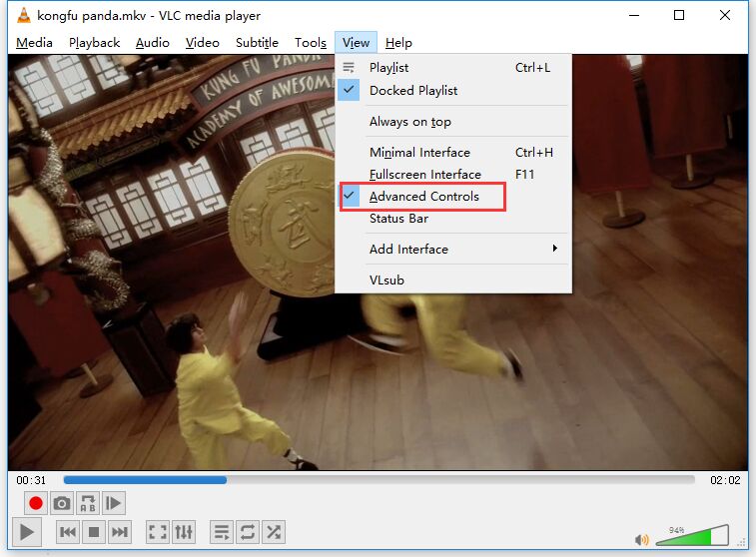Click the VLC cone icon in title bar
756x557 pixels.
(24, 15)
